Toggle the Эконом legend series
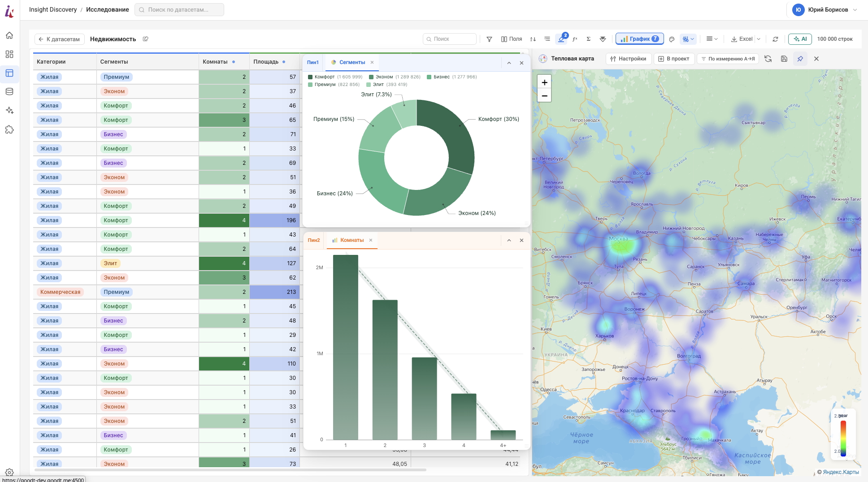 click(x=395, y=77)
